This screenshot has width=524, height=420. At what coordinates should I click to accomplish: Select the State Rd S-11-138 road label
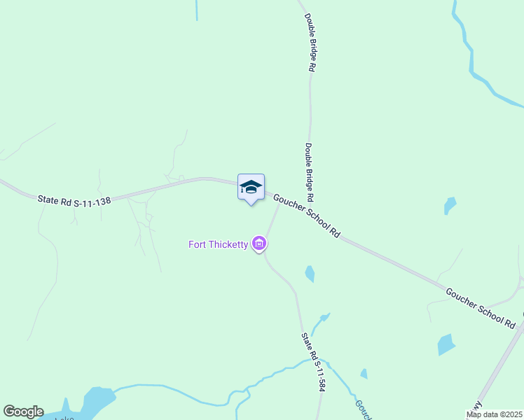coord(74,202)
